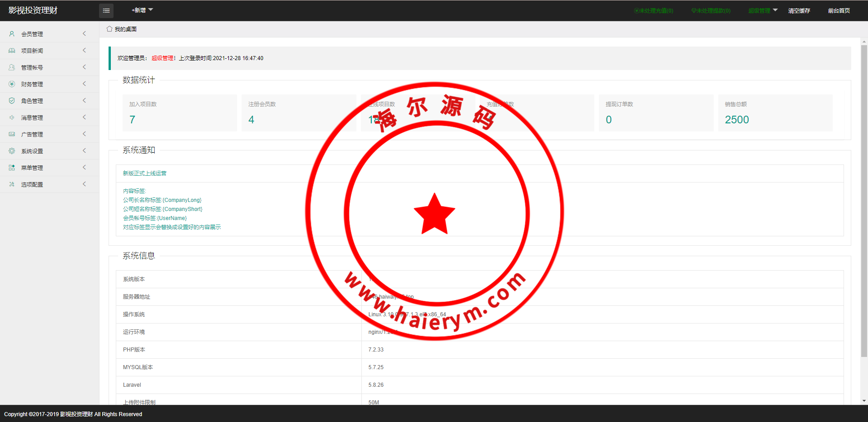868x422 pixels.
Task: Click the 菜单管理 grid icon
Action: [x=12, y=168]
